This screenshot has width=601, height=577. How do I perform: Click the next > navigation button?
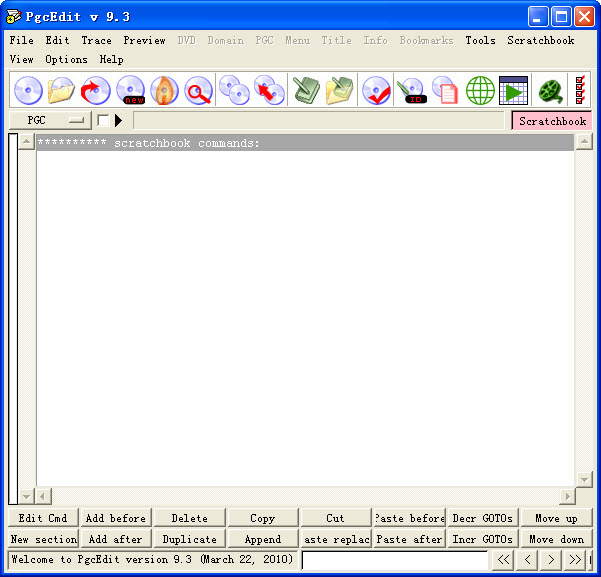551,560
